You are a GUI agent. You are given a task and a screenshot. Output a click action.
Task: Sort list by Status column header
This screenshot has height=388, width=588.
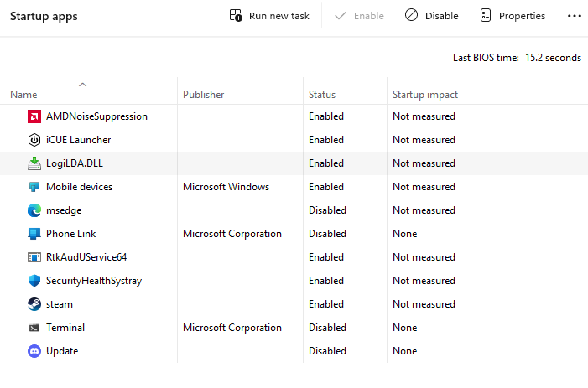pos(322,95)
